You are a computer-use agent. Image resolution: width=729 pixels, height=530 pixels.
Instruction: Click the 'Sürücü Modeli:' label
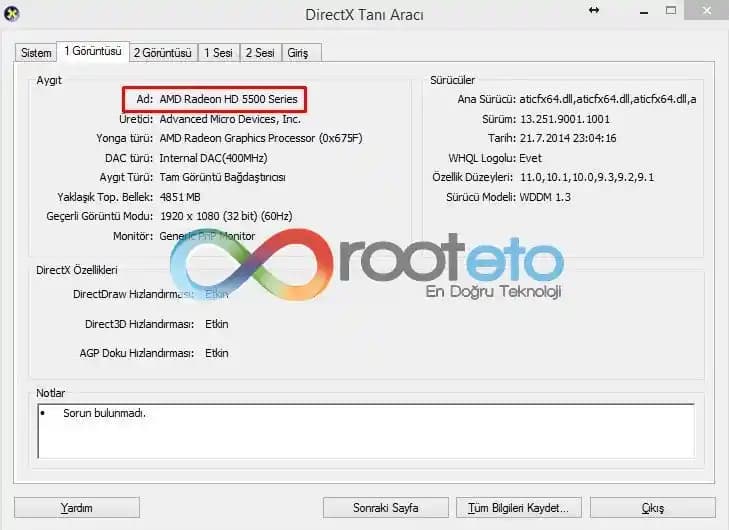[481, 197]
